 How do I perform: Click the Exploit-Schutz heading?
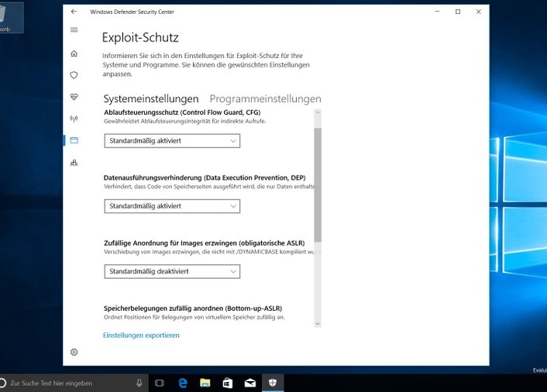(140, 37)
